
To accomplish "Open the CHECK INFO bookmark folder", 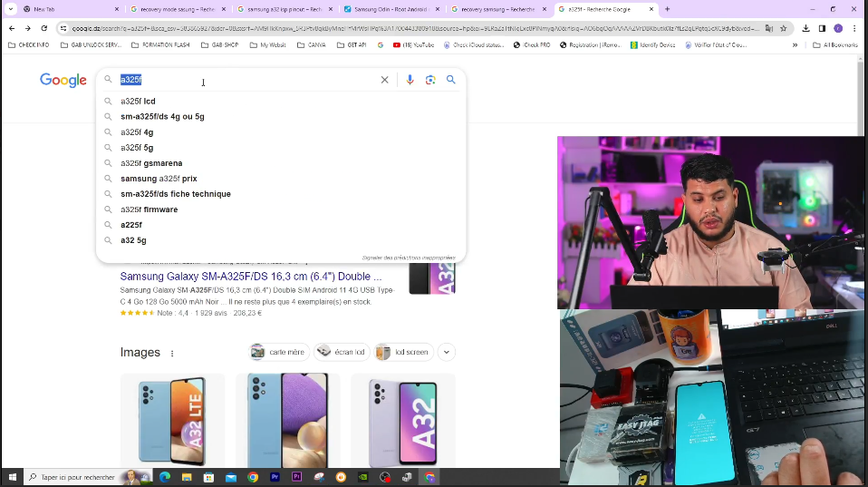I will click(29, 44).
